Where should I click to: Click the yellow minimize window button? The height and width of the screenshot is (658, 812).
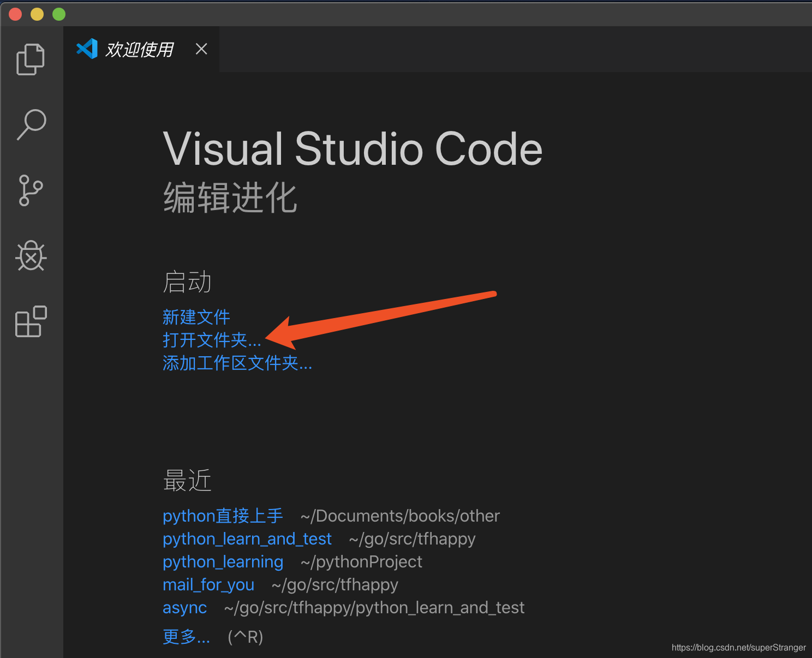pos(37,14)
